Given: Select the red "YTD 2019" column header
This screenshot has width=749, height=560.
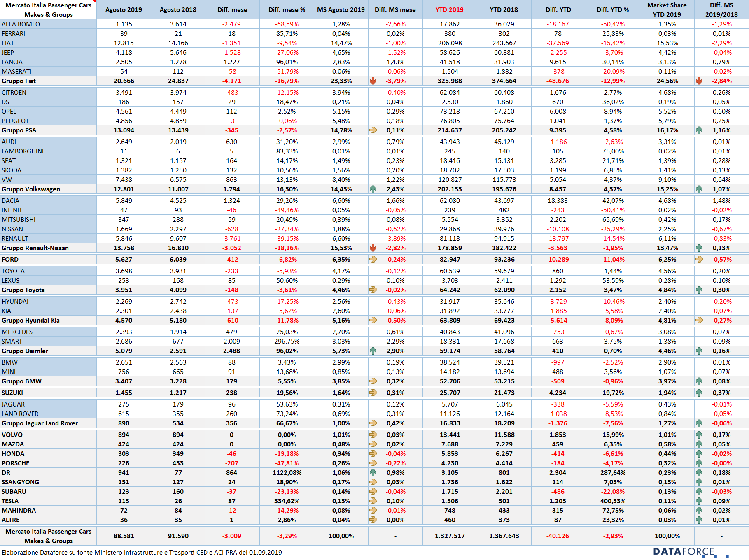Looking at the screenshot, I should (450, 10).
